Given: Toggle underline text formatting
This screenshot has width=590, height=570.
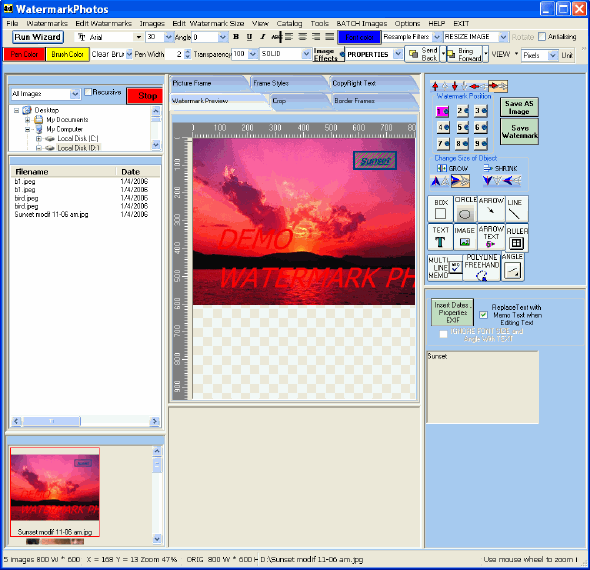Looking at the screenshot, I should (249, 37).
